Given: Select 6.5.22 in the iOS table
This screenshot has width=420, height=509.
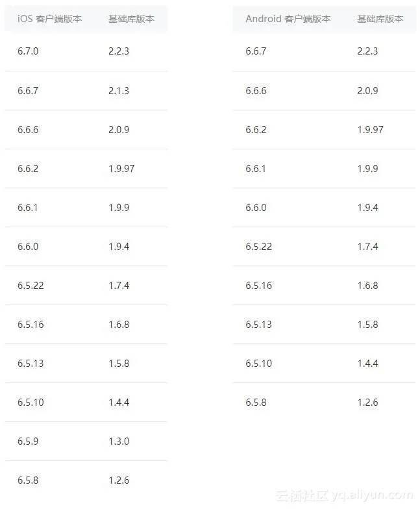Looking at the screenshot, I should (31, 285).
